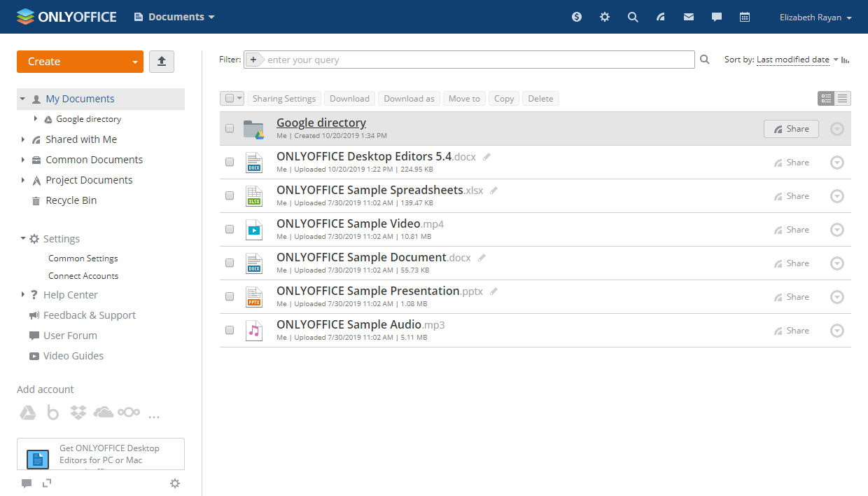Screen dimensions: 868x496
Task: Open actions menu for Sample Audio
Action: coord(837,331)
